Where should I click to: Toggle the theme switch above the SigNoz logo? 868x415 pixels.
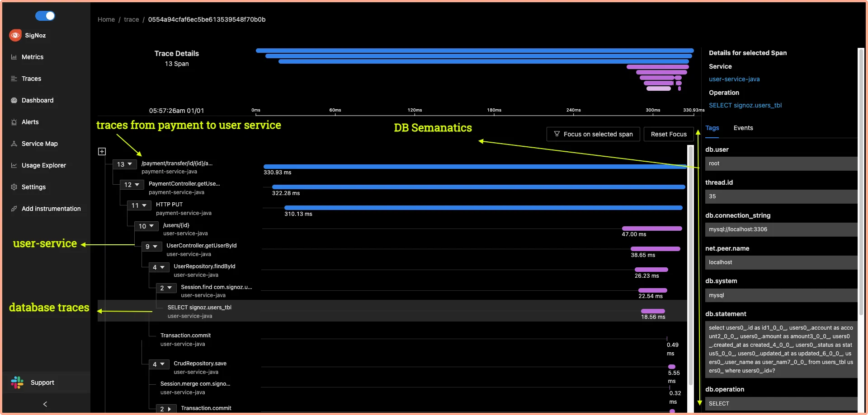(45, 16)
